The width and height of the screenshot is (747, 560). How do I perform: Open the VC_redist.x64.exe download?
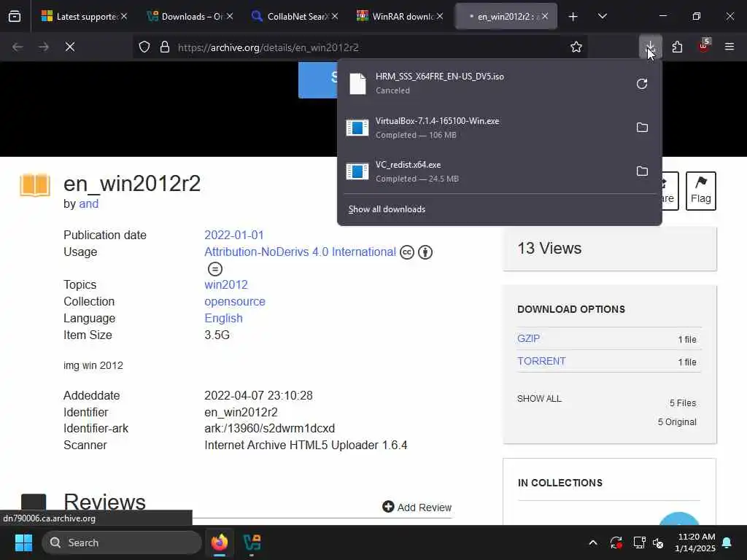pyautogui.click(x=484, y=171)
